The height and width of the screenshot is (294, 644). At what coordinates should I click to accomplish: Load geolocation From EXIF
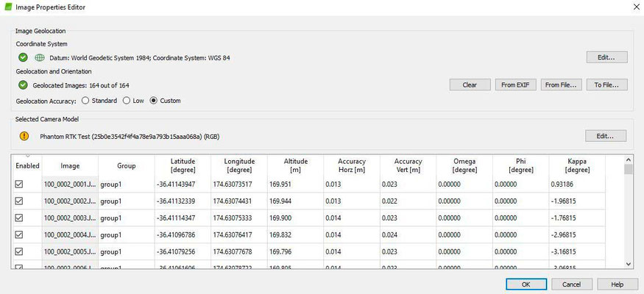click(515, 85)
